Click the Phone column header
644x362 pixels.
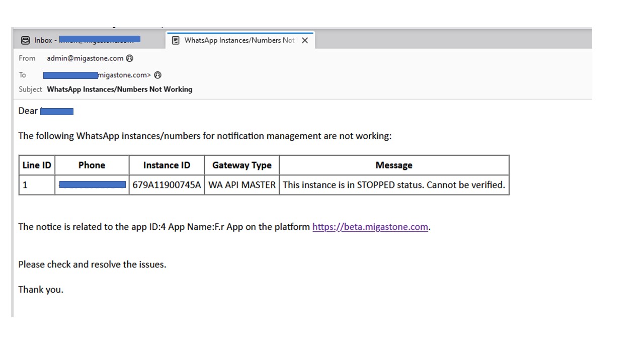92,165
